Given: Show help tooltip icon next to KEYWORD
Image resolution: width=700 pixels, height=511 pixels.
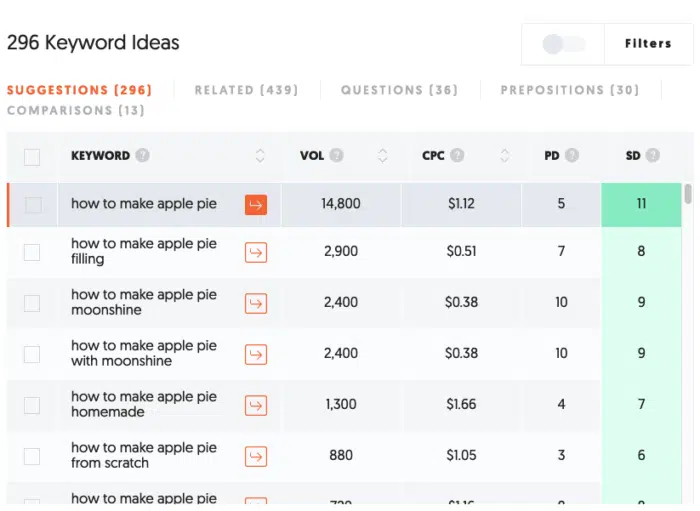Looking at the screenshot, I should click(142, 155).
